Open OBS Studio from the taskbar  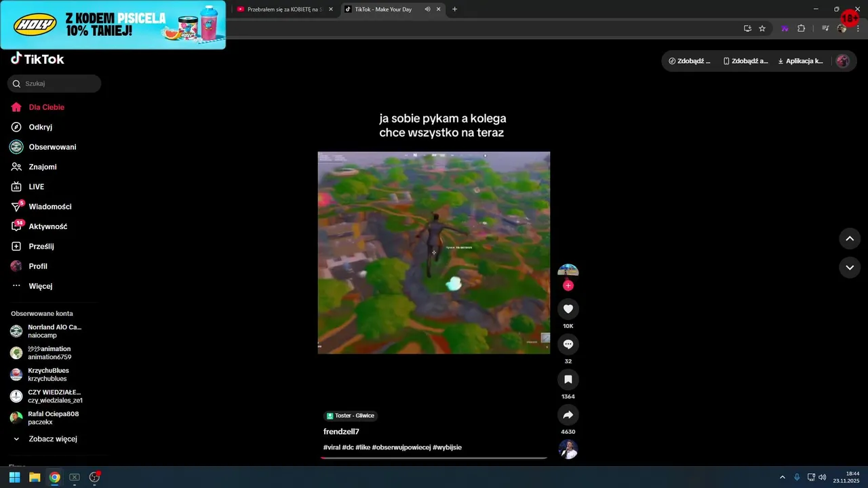pyautogui.click(x=95, y=477)
